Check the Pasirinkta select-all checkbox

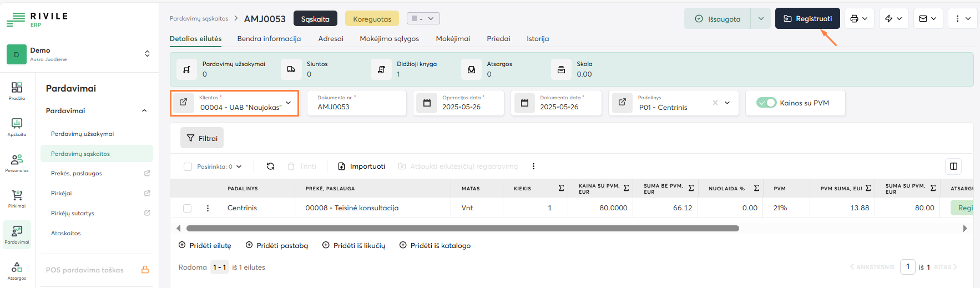(188, 166)
